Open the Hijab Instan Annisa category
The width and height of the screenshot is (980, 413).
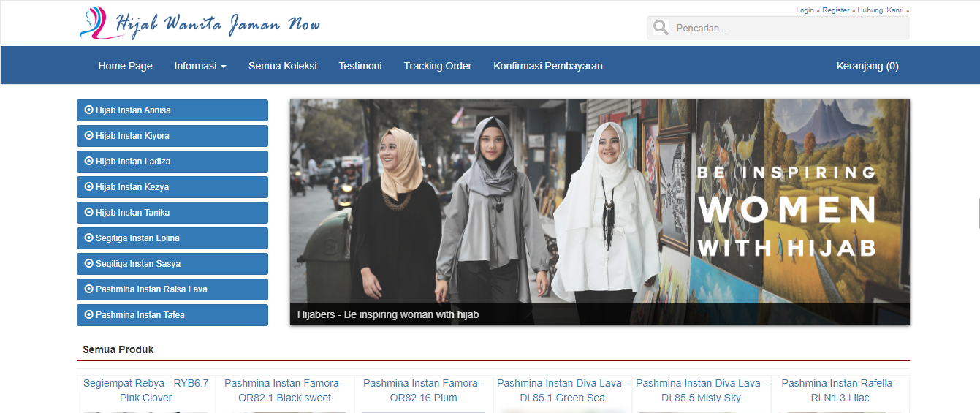click(172, 110)
